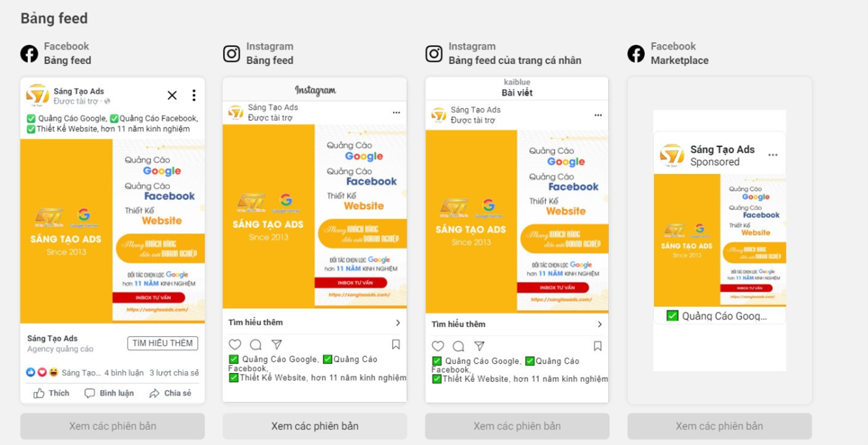Close the Facebook feed ad preview with X
Screen dimensions: 868x445
click(172, 96)
